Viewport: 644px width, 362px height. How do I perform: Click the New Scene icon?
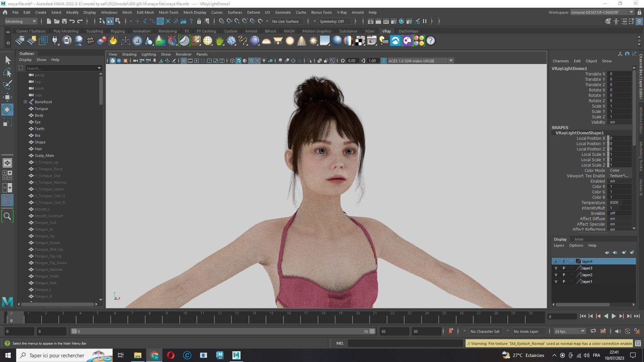click(x=49, y=21)
